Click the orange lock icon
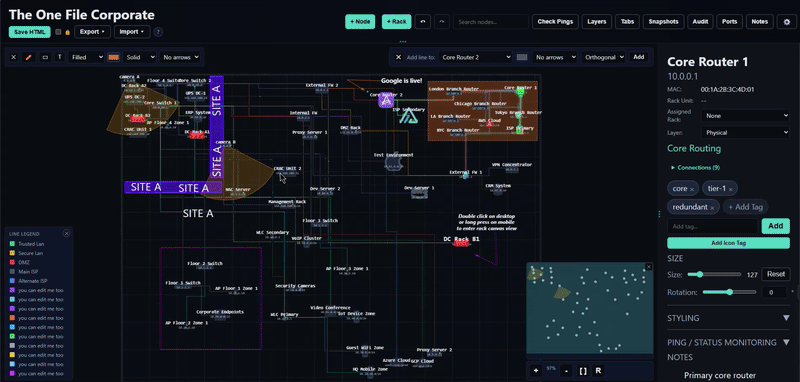Screen dimensions: 800x382 (67, 32)
